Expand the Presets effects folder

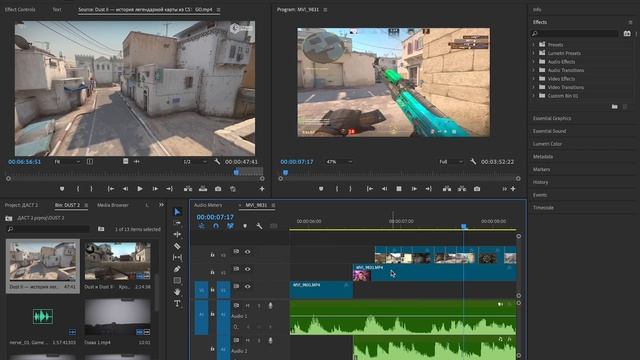[x=533, y=44]
